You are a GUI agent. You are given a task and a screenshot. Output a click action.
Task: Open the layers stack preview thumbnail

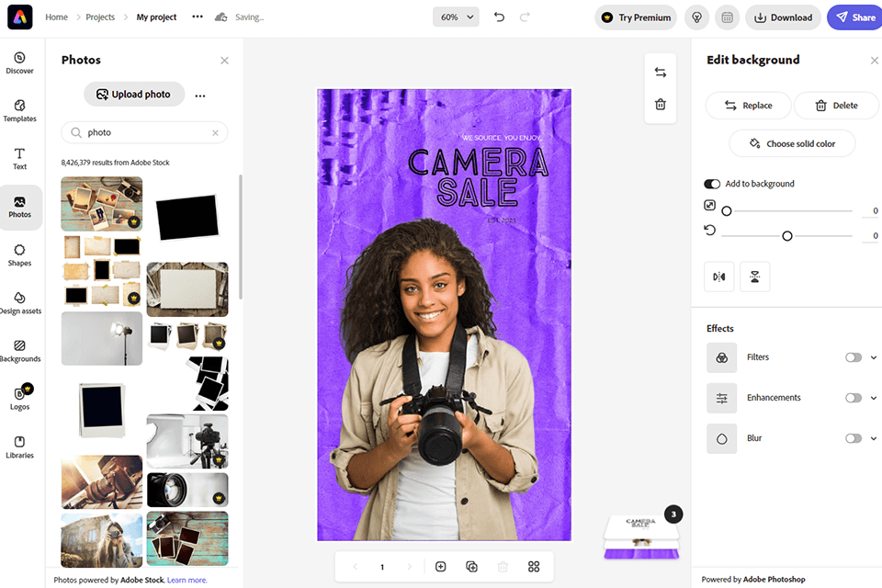pyautogui.click(x=642, y=537)
